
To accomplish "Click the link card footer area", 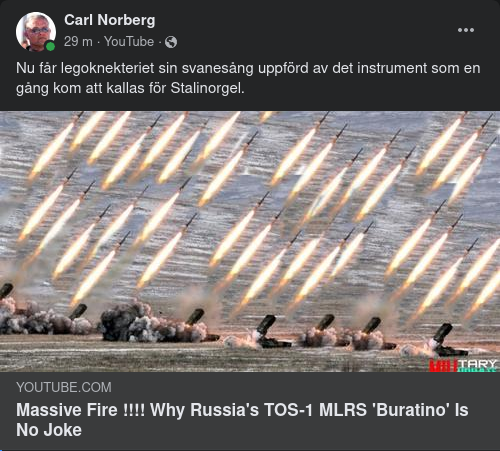I will click(250, 411).
